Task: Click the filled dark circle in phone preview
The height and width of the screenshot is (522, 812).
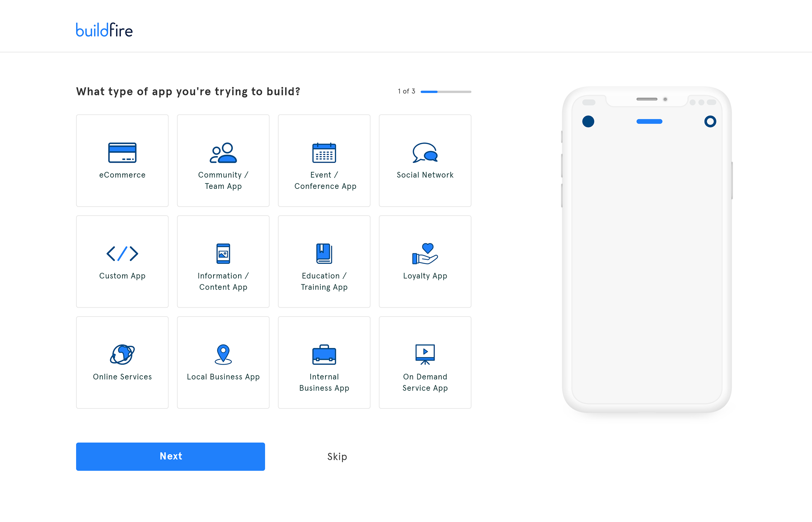Action: pyautogui.click(x=588, y=121)
